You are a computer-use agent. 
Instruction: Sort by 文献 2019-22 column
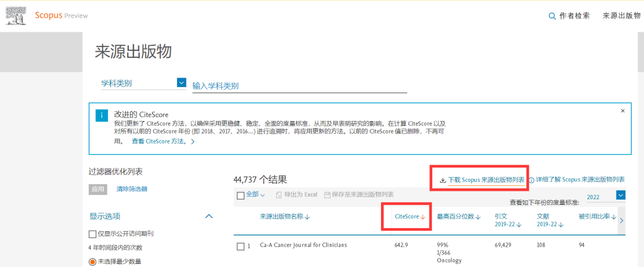tap(550, 220)
